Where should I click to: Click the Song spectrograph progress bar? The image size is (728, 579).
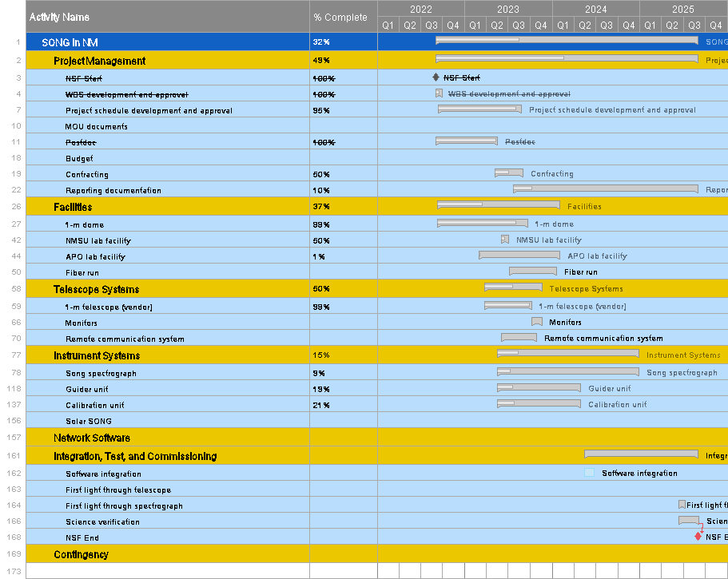click(567, 371)
